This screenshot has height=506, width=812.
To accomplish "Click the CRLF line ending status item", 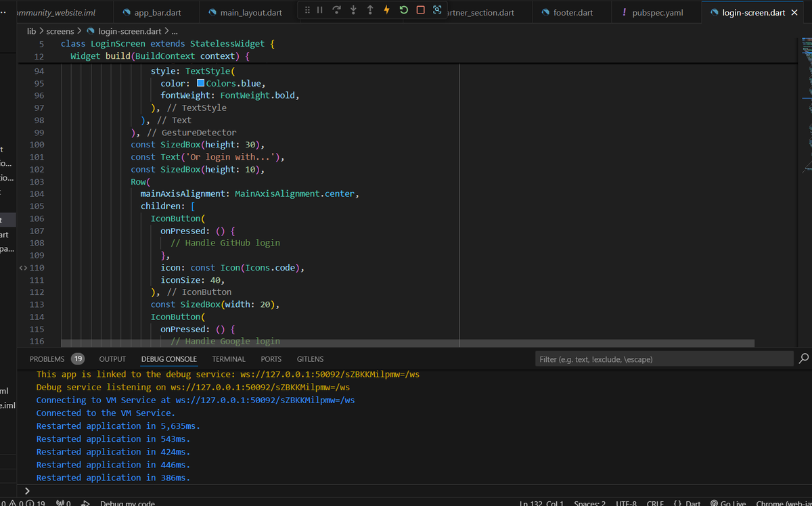I will pos(655,503).
